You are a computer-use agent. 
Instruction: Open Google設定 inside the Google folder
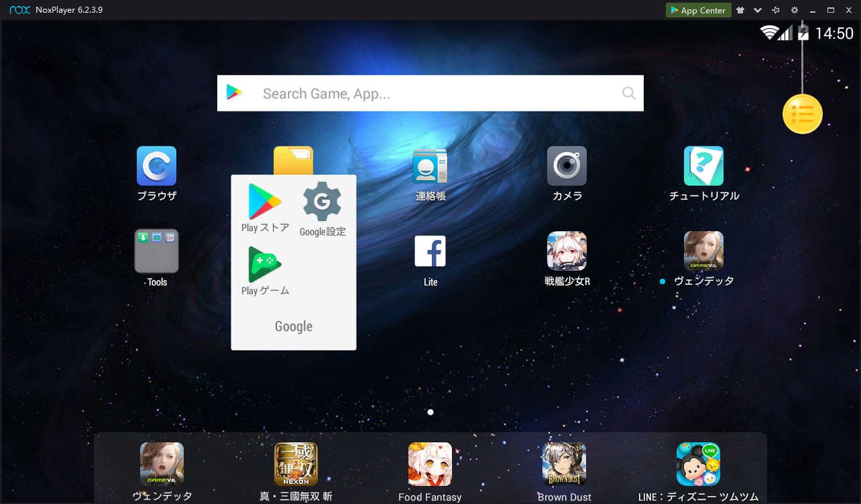pos(322,201)
